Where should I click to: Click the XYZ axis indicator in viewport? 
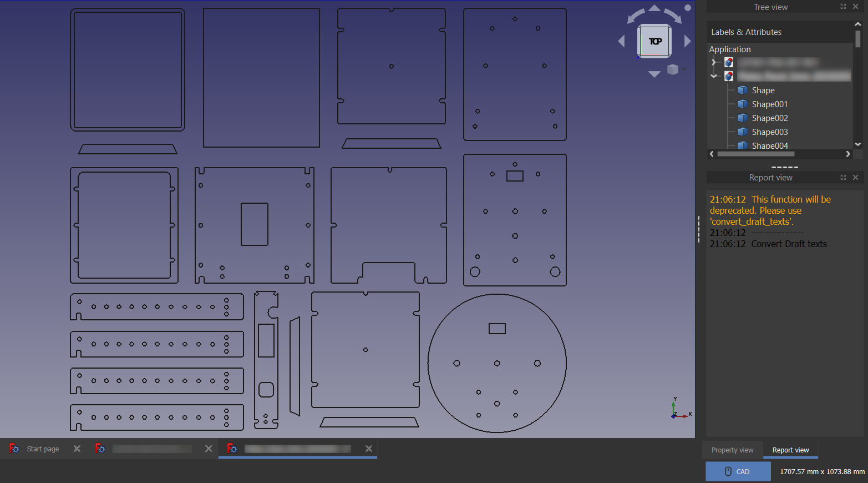pyautogui.click(x=681, y=409)
